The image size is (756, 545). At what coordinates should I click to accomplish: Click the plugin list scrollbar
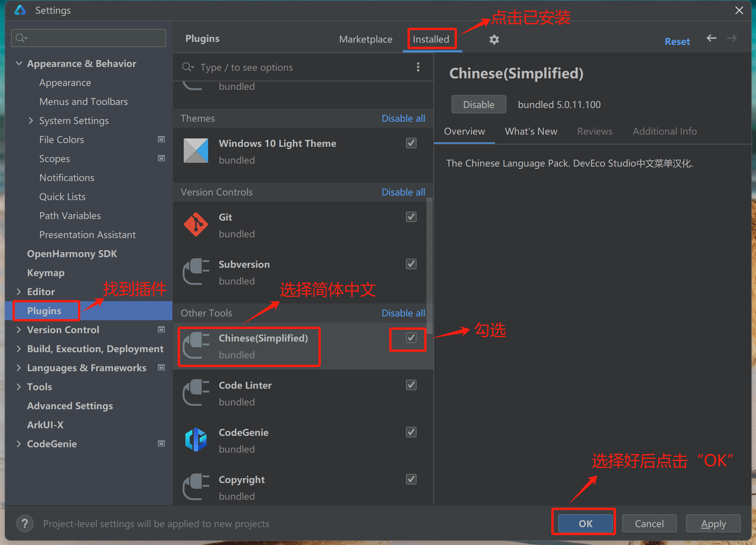430,266
